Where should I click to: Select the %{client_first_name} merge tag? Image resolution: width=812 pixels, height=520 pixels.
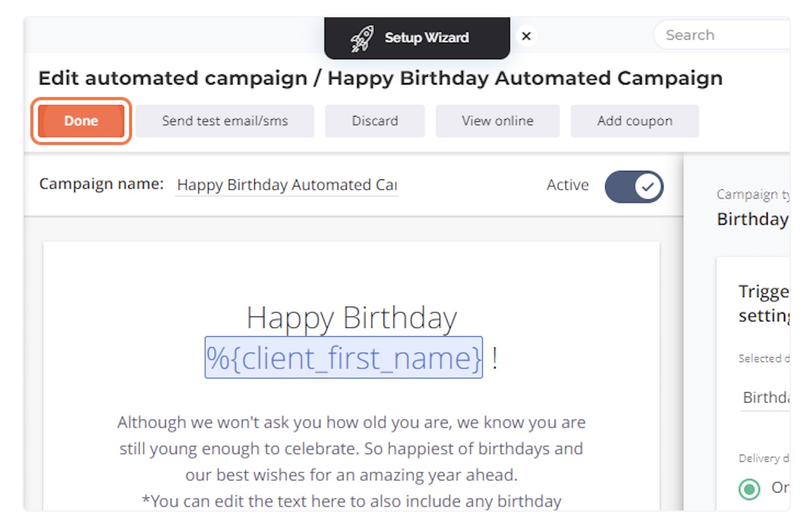[x=344, y=357]
